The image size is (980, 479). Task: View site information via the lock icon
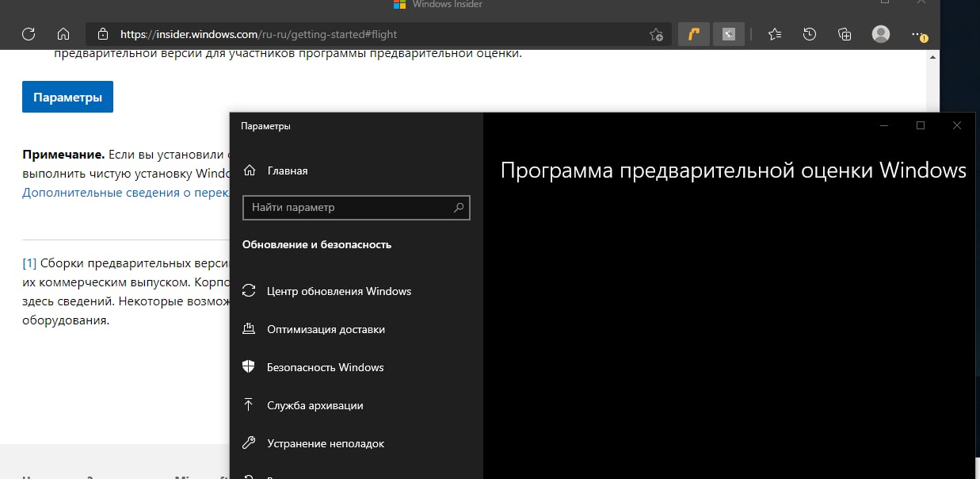tap(102, 34)
